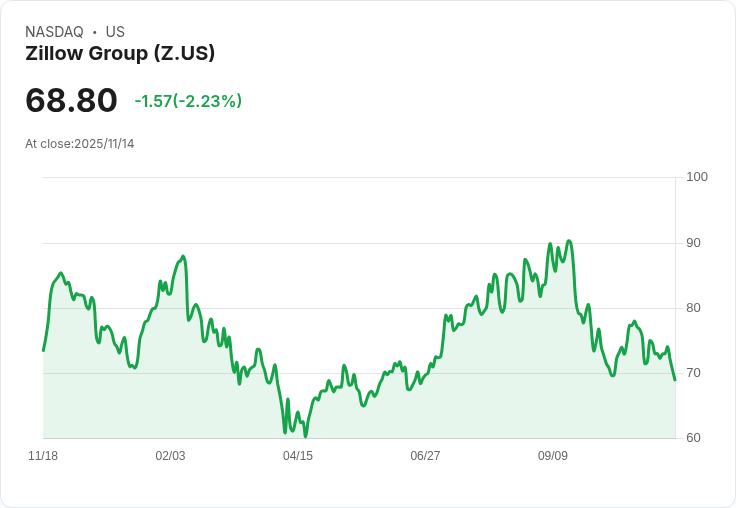Viewport: 736px width, 508px height.
Task: Select the 02/03 date axis label
Action: pos(170,456)
